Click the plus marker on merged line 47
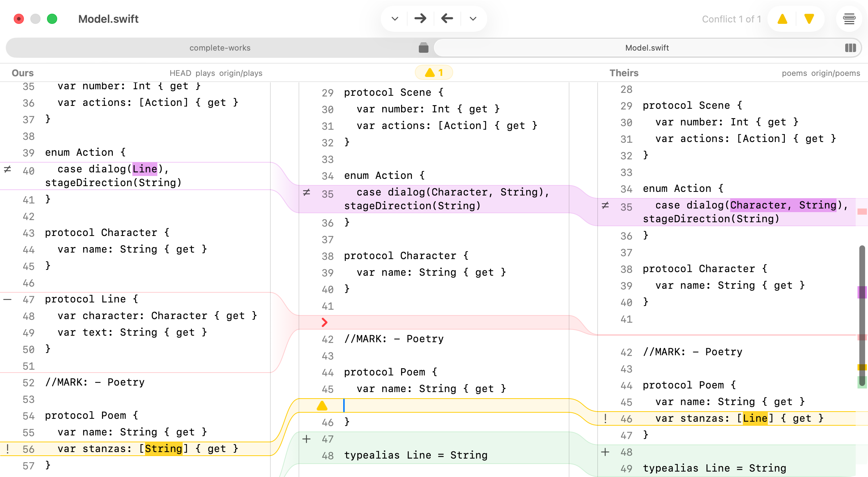The image size is (868, 477). tap(307, 439)
